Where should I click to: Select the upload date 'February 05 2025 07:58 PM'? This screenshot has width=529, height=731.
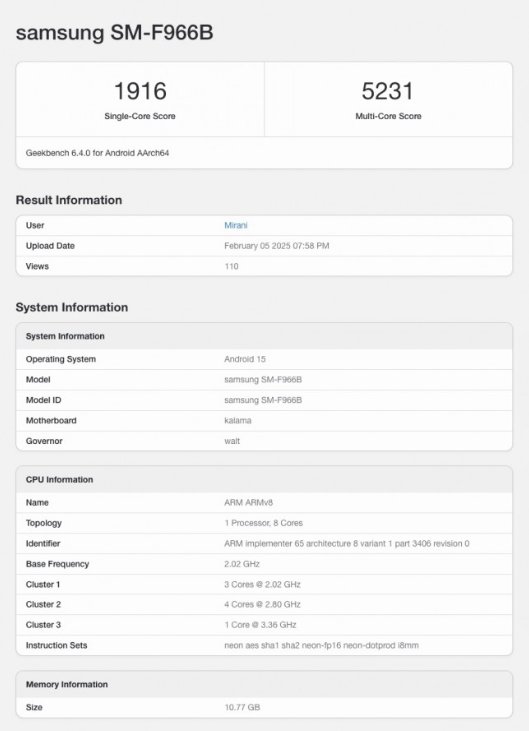(276, 246)
